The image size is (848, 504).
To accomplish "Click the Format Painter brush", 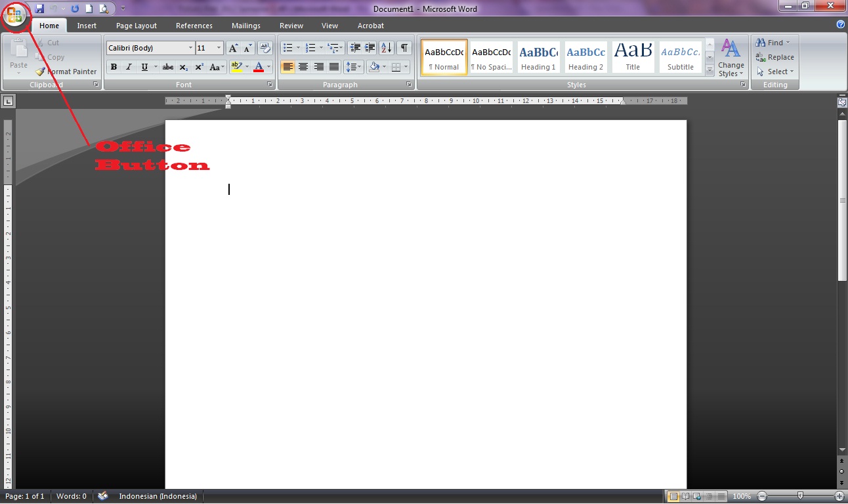I will (x=66, y=72).
